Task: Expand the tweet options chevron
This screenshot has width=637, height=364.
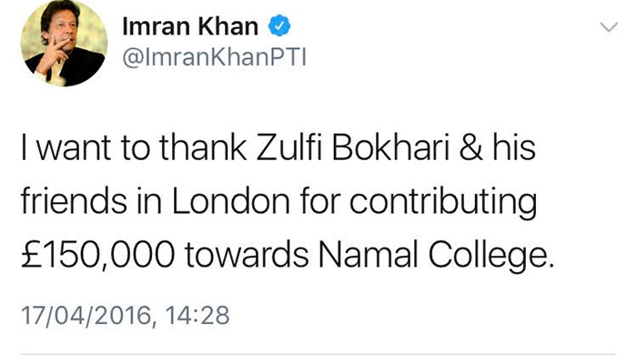Action: [x=609, y=27]
